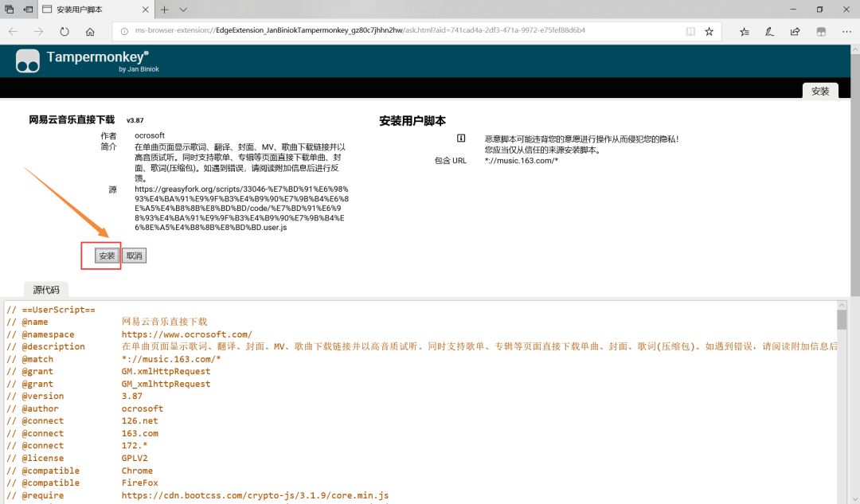The width and height of the screenshot is (860, 504).
Task: Click the Tampermonkey logo on the page header
Action: coord(27,61)
